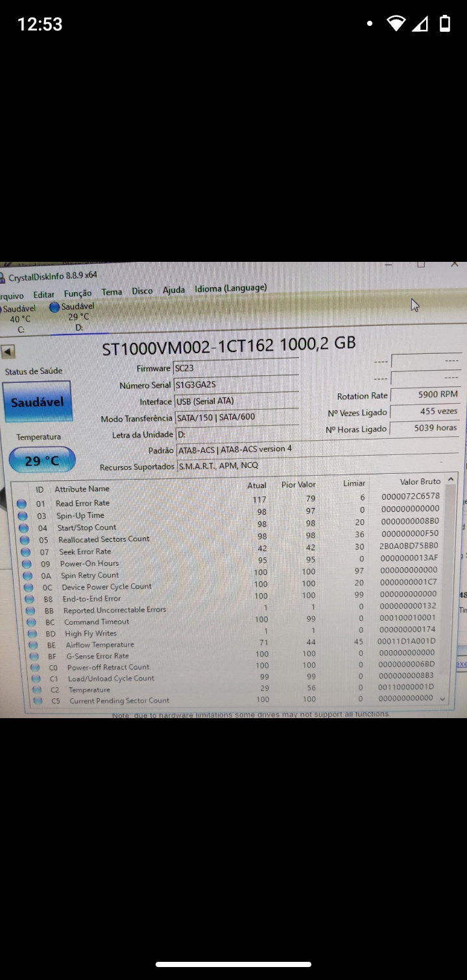Click the Saudável health status button
Image resolution: width=467 pixels, height=980 pixels.
(37, 402)
